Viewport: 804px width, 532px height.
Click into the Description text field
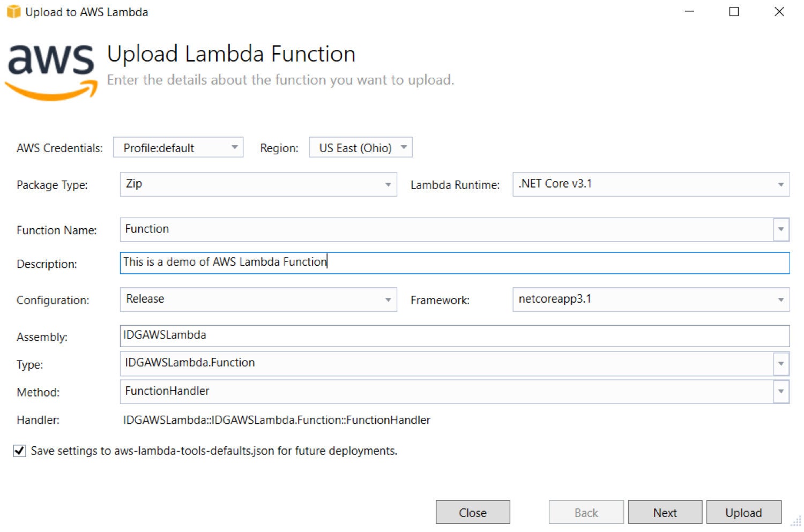[x=455, y=263]
